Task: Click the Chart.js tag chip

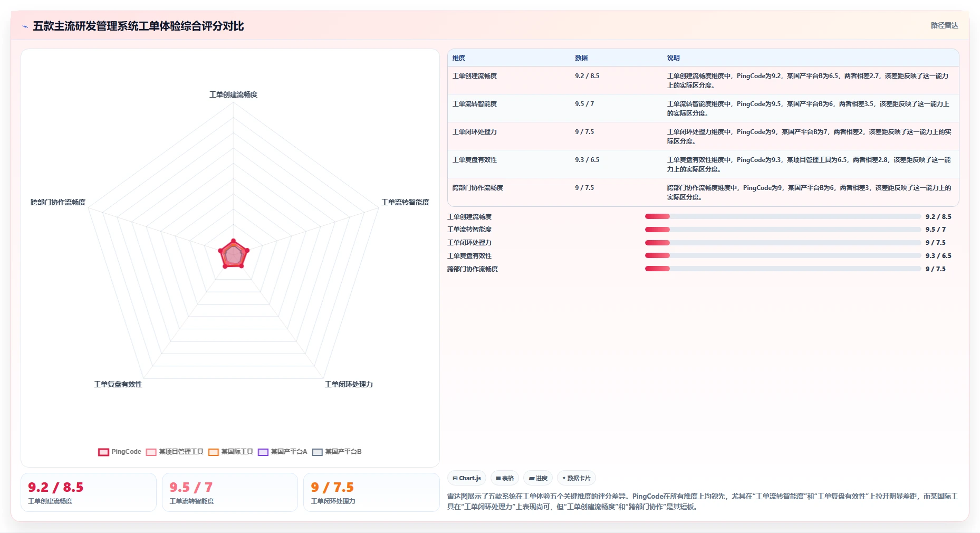Action: (x=467, y=478)
